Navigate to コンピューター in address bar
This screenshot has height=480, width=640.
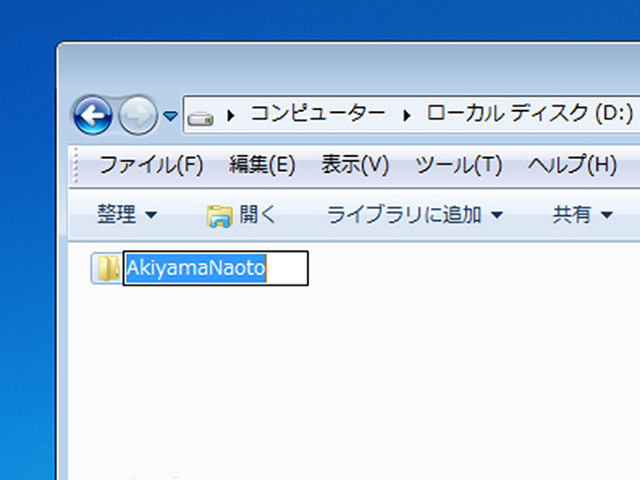[318, 113]
